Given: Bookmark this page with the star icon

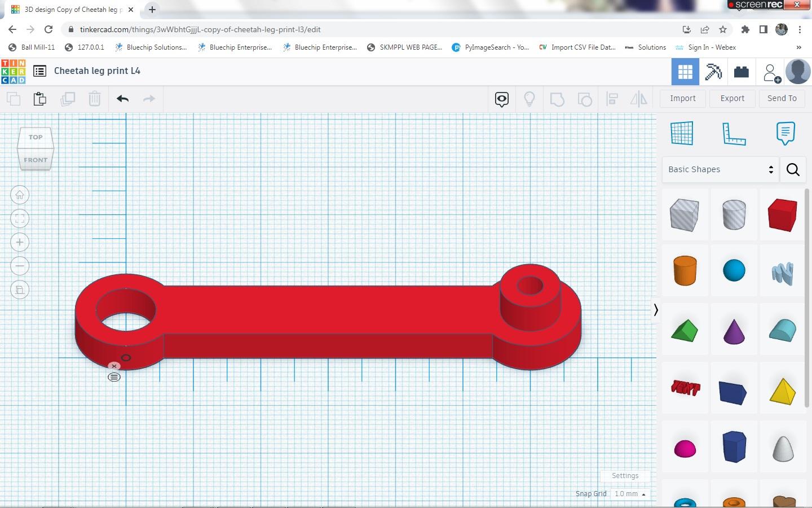Looking at the screenshot, I should point(723,29).
